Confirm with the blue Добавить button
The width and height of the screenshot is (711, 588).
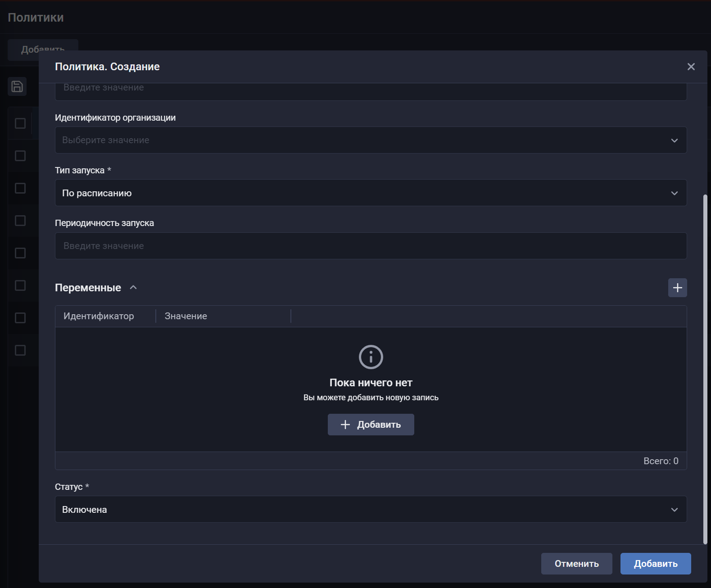655,564
